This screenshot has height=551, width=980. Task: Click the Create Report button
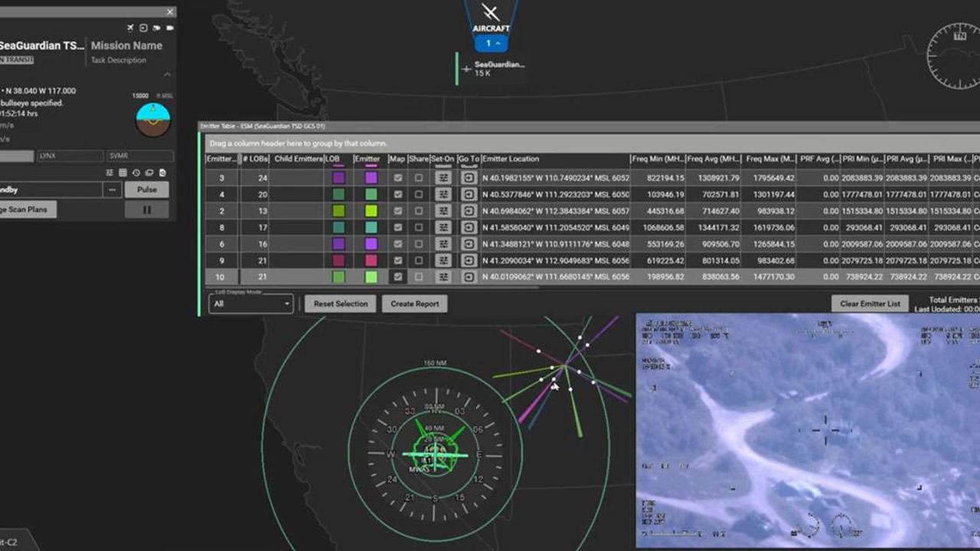tap(414, 304)
